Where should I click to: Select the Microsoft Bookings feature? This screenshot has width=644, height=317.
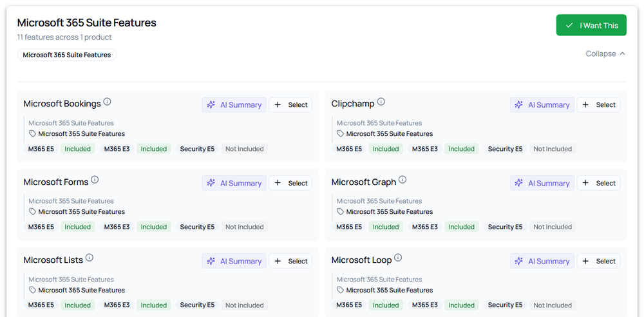[290, 105]
